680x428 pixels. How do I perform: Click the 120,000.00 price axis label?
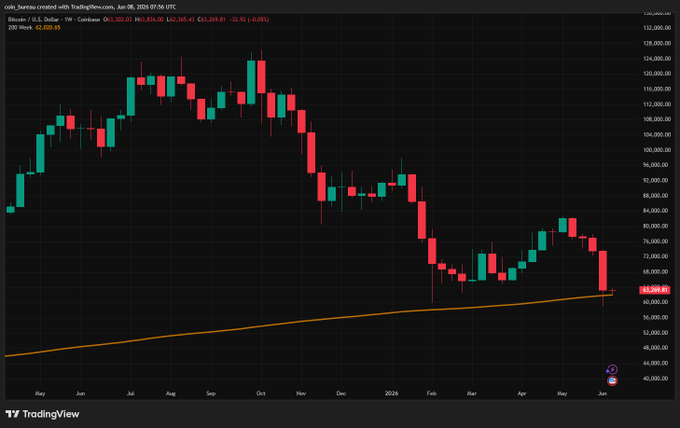[x=657, y=74]
